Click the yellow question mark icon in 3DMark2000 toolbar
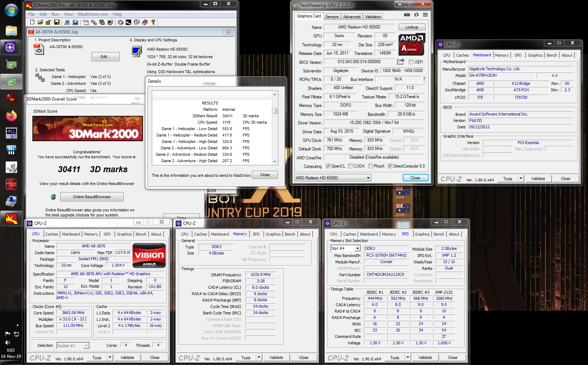Viewport: 588px width, 365px height. click(x=153, y=22)
